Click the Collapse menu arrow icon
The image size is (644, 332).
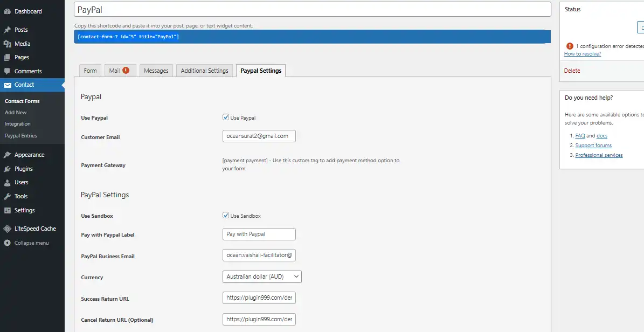(x=7, y=243)
